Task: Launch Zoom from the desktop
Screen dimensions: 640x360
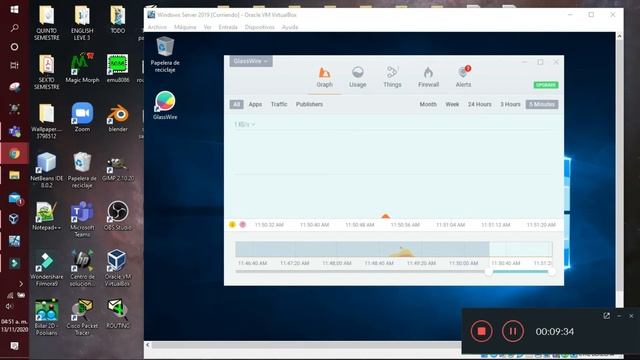Action: pyautogui.click(x=82, y=117)
